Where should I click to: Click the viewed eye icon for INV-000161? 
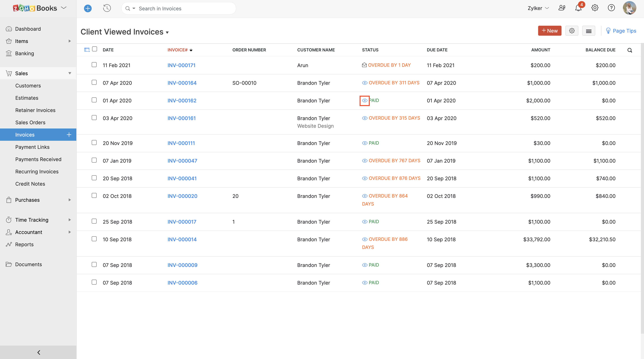point(365,118)
